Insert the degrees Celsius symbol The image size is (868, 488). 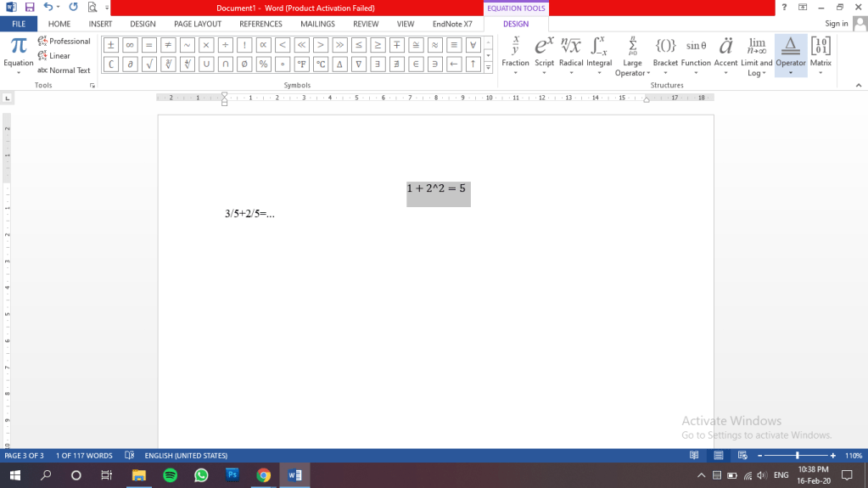[x=320, y=65]
